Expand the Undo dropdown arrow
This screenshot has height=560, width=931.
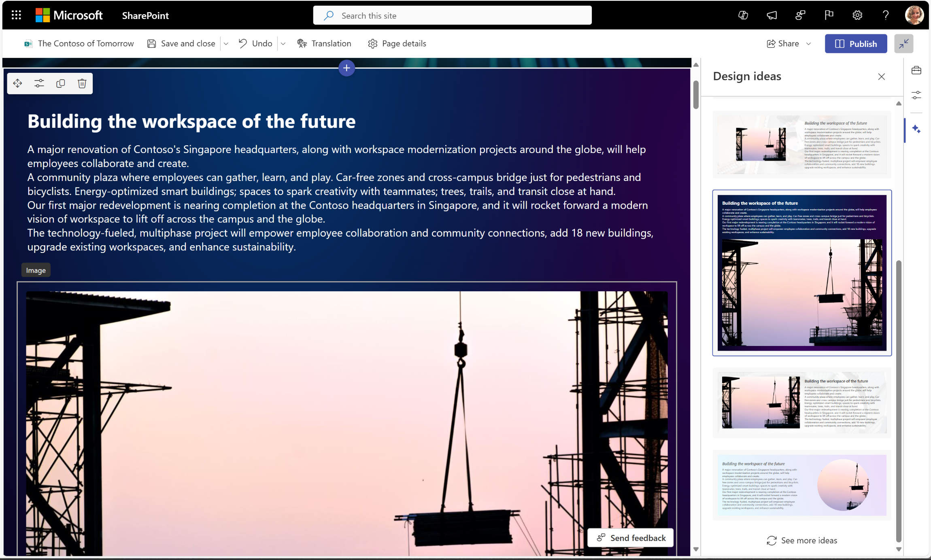click(284, 43)
